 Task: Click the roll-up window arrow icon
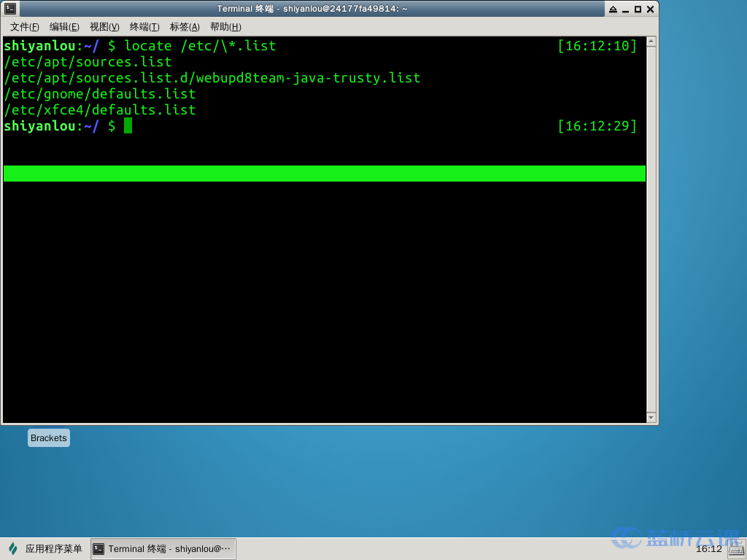[613, 9]
